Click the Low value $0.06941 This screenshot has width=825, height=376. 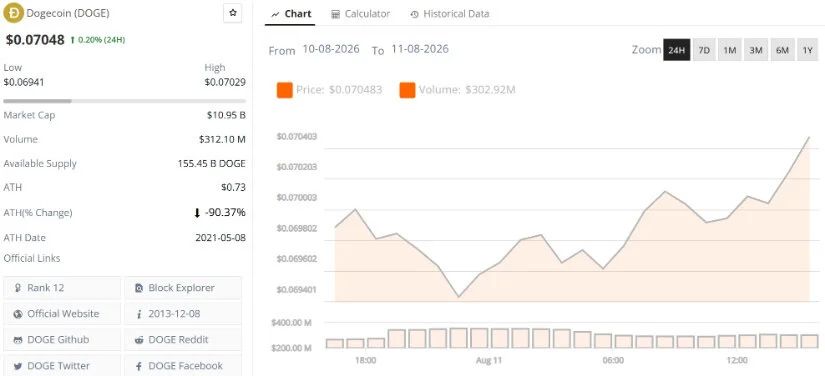[x=24, y=82]
